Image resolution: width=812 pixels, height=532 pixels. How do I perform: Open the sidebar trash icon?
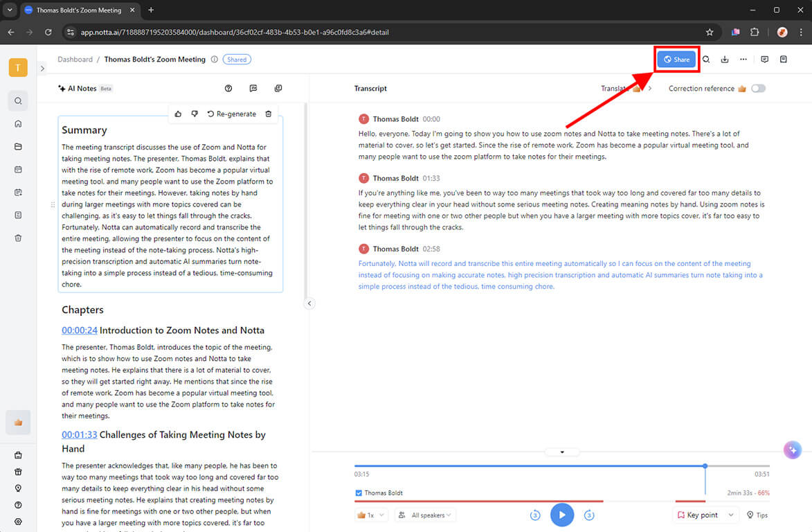pyautogui.click(x=18, y=238)
